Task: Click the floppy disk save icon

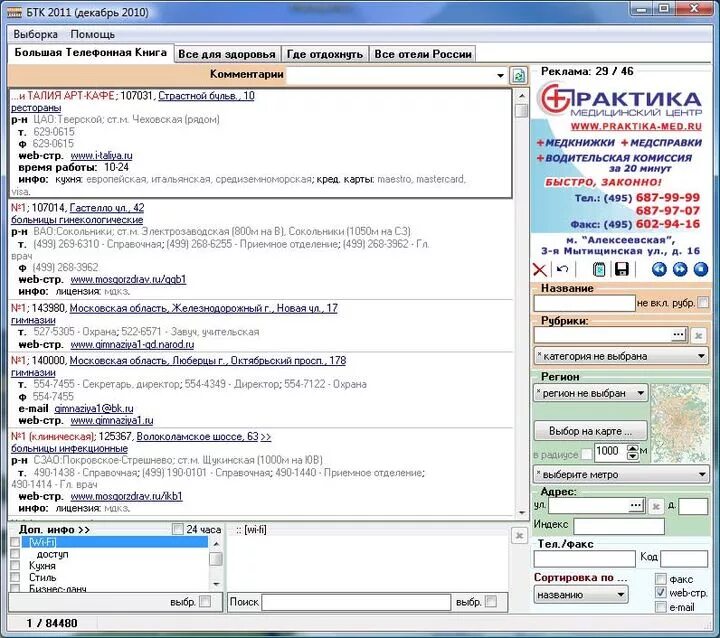Action: [621, 269]
